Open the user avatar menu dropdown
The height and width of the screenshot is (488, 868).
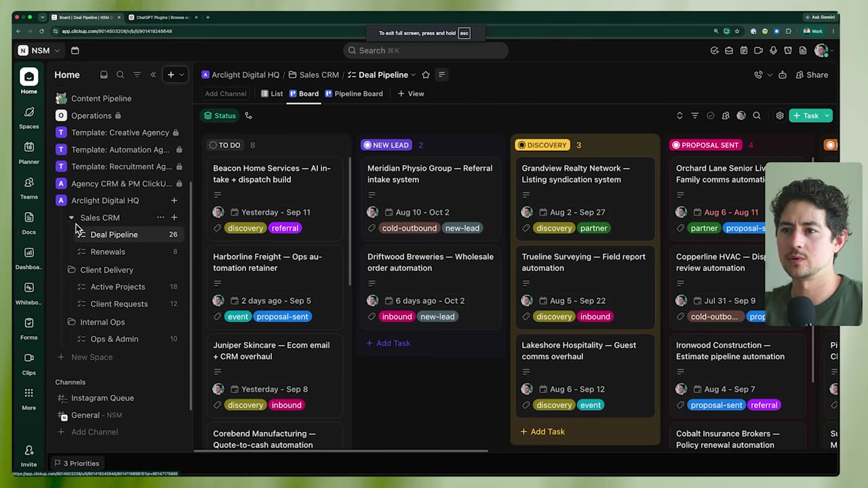[823, 50]
